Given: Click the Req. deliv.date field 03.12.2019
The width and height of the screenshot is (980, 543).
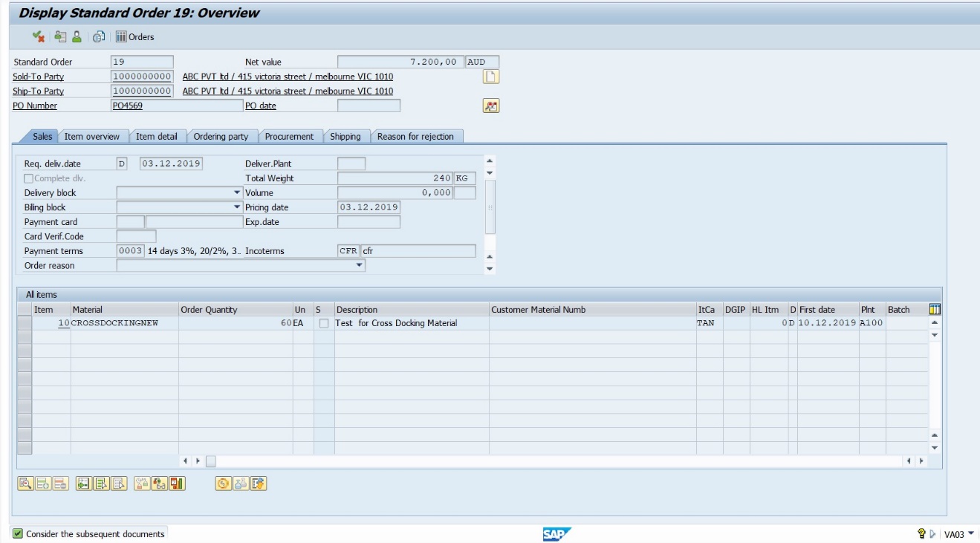Looking at the screenshot, I should tap(172, 163).
